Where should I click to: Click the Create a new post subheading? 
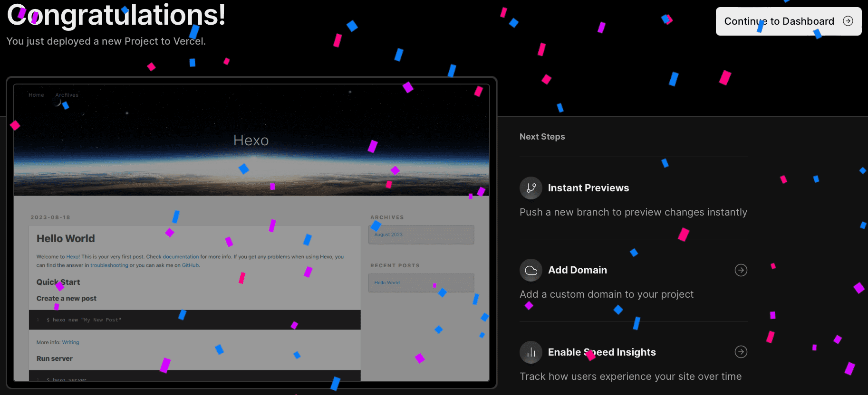tap(67, 299)
